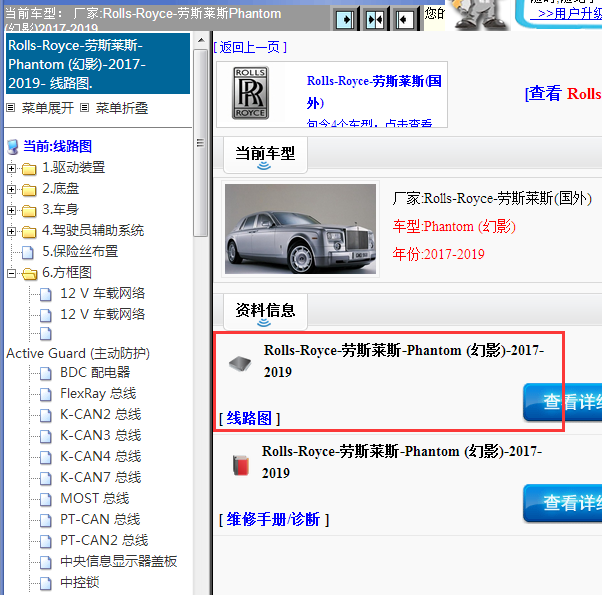The width and height of the screenshot is (602, 595).
Task: Click the right-arrow panel layout icon
Action: (x=345, y=19)
